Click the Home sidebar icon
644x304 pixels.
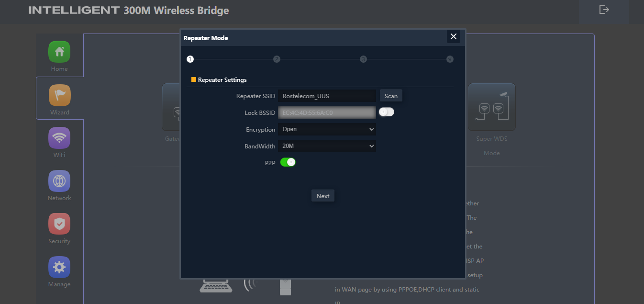click(59, 52)
